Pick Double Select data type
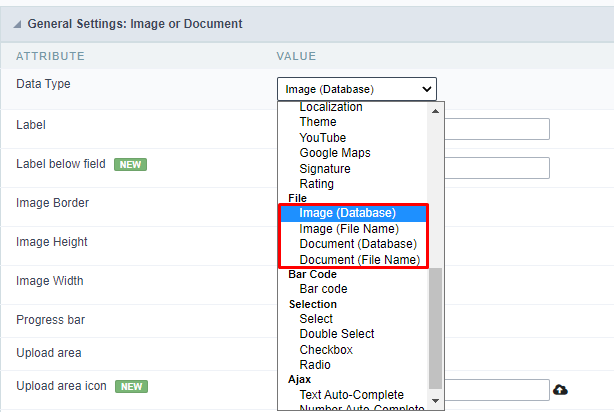This screenshot has height=412, width=614. 337,334
